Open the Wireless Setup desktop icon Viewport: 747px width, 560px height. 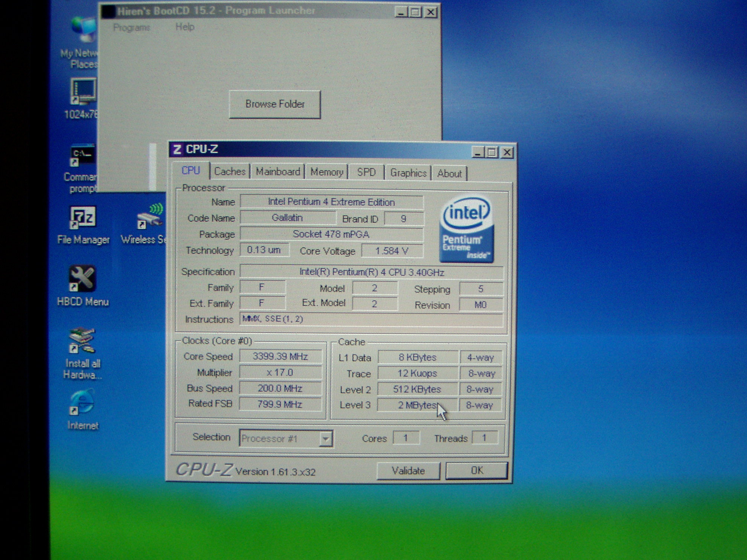(x=150, y=217)
